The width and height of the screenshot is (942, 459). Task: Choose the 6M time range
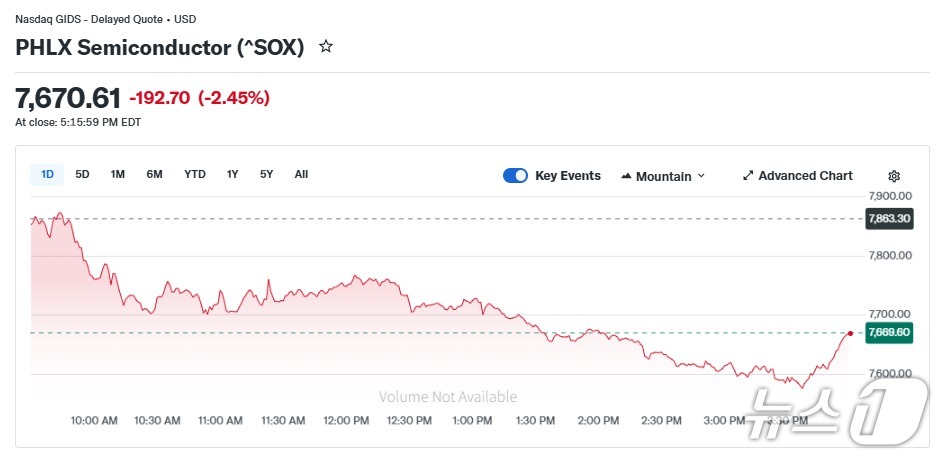point(154,175)
